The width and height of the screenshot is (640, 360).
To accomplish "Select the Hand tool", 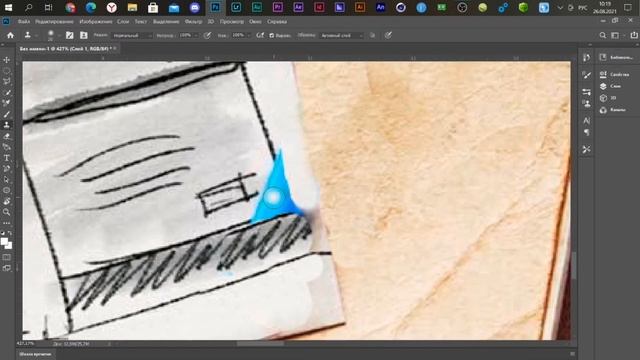I will tap(7, 201).
